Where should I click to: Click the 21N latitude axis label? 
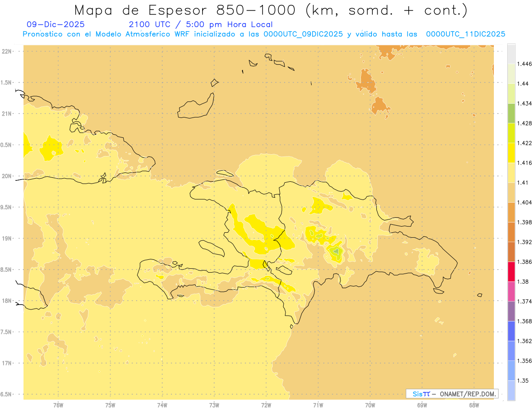tap(6, 114)
